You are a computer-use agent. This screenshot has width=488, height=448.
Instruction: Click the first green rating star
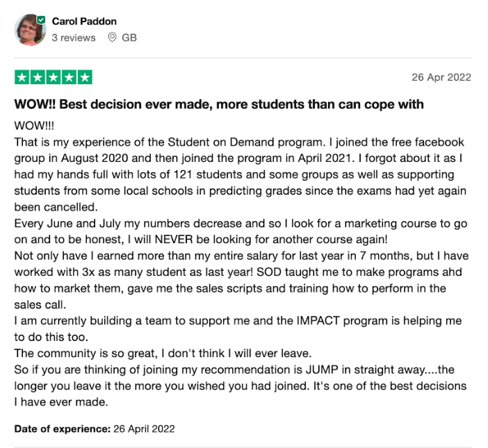[22, 77]
